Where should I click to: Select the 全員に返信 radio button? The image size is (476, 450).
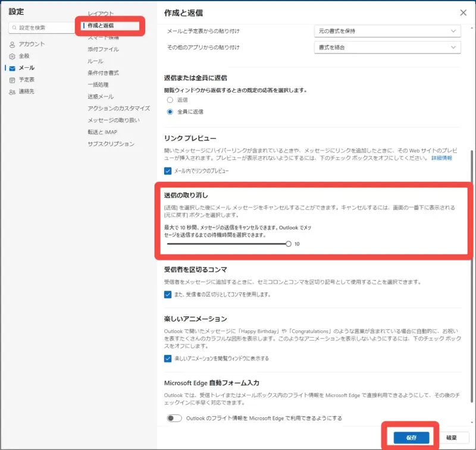tap(170, 112)
